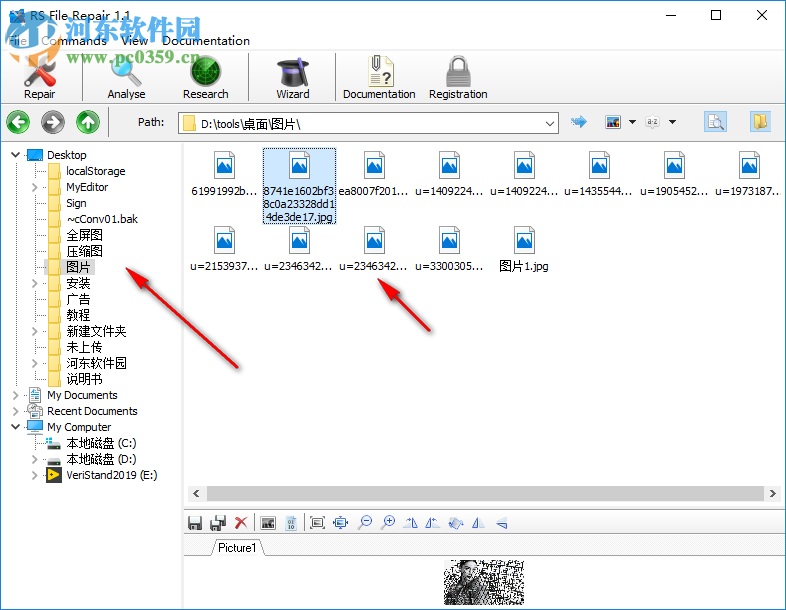The height and width of the screenshot is (610, 786).
Task: Expand the 河东软件园 folder node
Action: 34,363
